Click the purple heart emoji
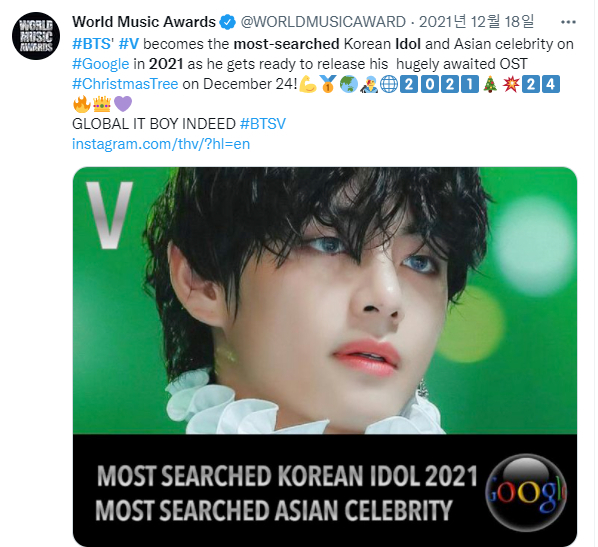The width and height of the screenshot is (598, 547). (123, 104)
